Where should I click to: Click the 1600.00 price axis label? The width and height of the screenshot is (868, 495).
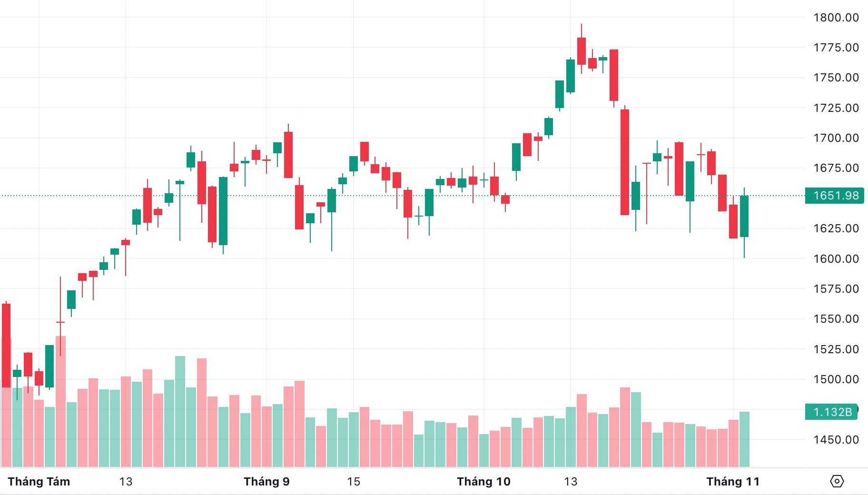point(836,259)
